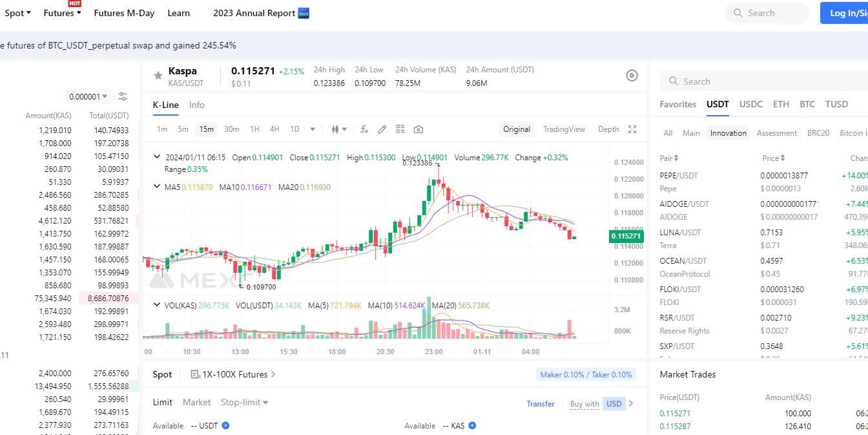The image size is (868, 435).
Task: Open Futures M-Day page
Action: click(x=124, y=13)
